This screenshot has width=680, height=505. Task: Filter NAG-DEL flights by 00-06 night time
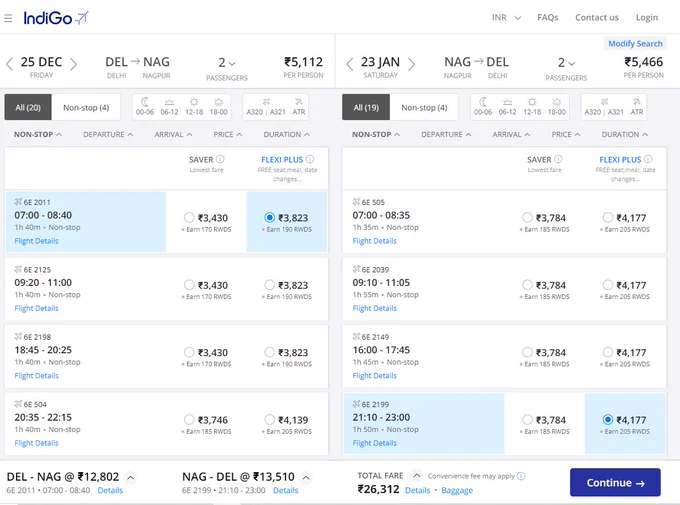coord(483,107)
